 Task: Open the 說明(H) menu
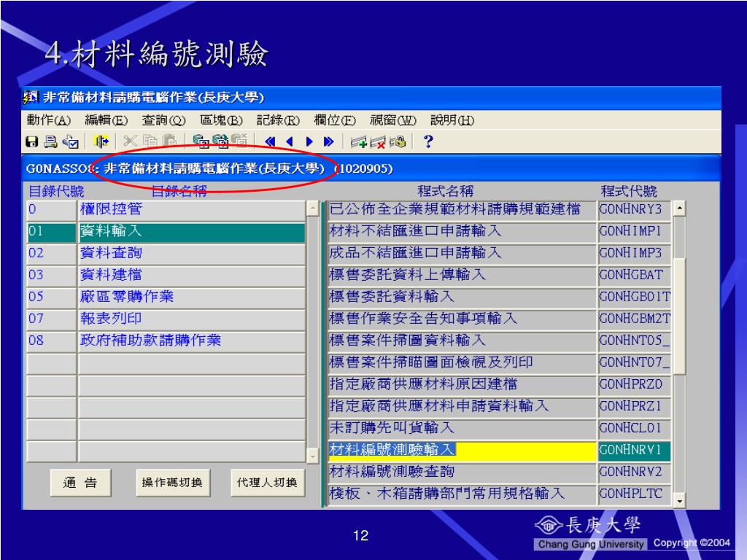pos(452,120)
